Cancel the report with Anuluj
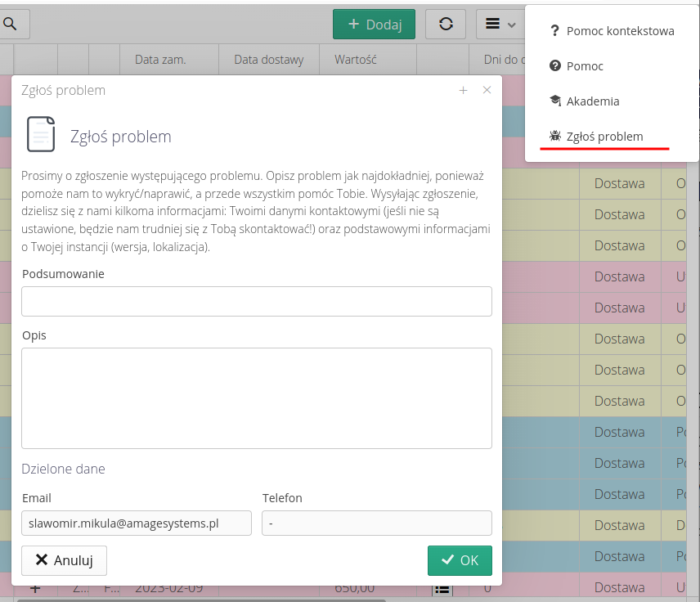700x602 pixels. (64, 560)
